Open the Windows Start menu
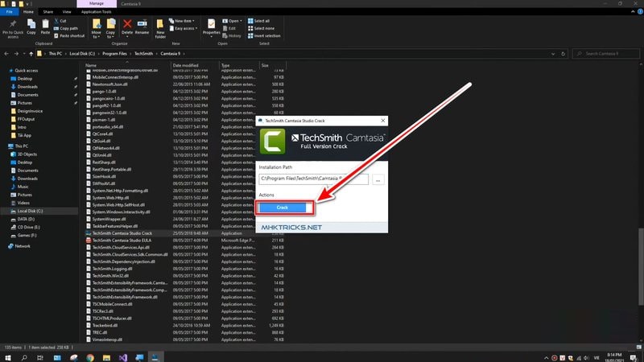 7,357
